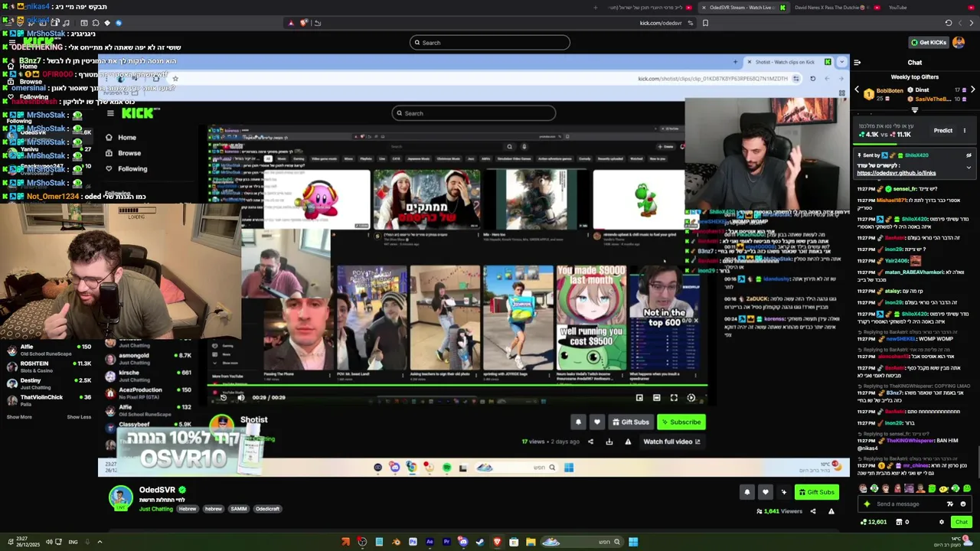Screen dimensions: 980x551
Task: Expand the top gifters list chevron
Action: [914, 109]
